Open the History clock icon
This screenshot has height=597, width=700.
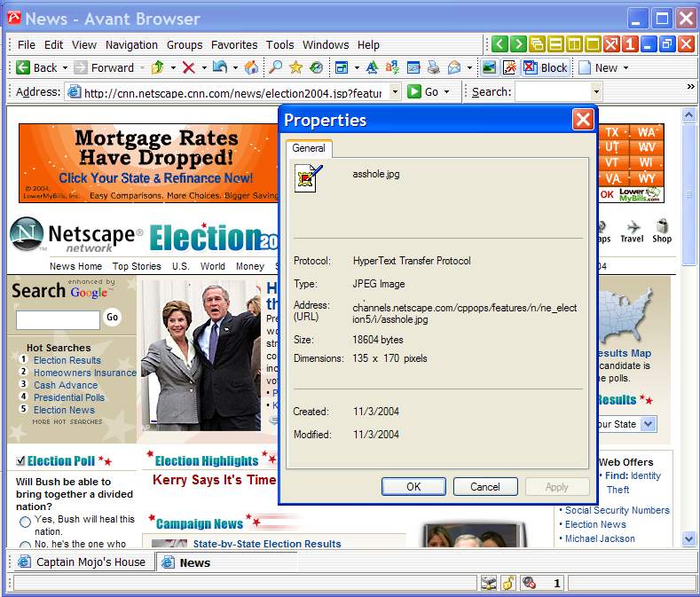[x=316, y=67]
